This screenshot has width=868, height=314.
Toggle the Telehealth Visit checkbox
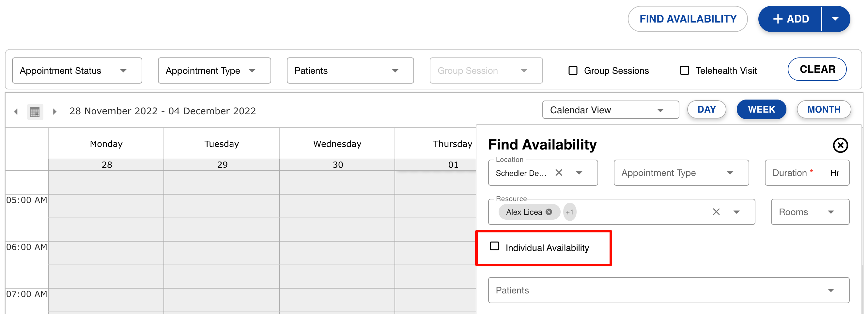point(684,71)
